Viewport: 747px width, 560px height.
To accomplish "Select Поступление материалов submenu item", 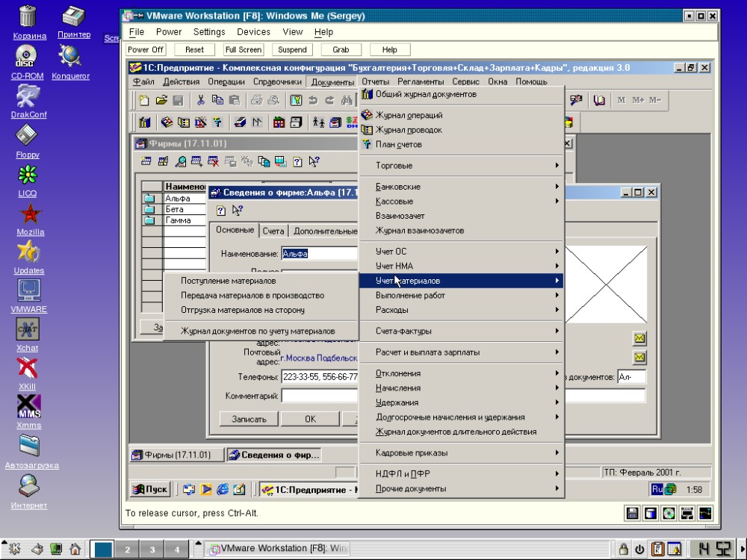I will point(261,281).
